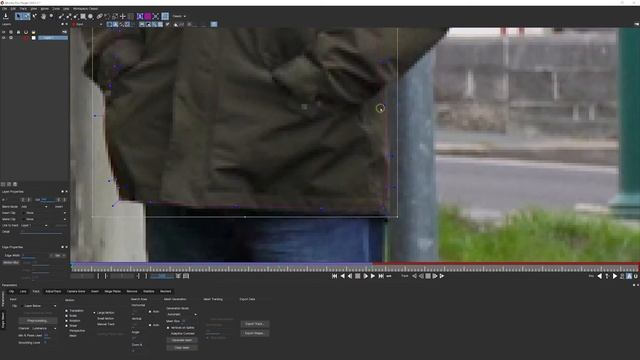
Task: Toggle the Scale motion checkbox
Action: [67, 316]
